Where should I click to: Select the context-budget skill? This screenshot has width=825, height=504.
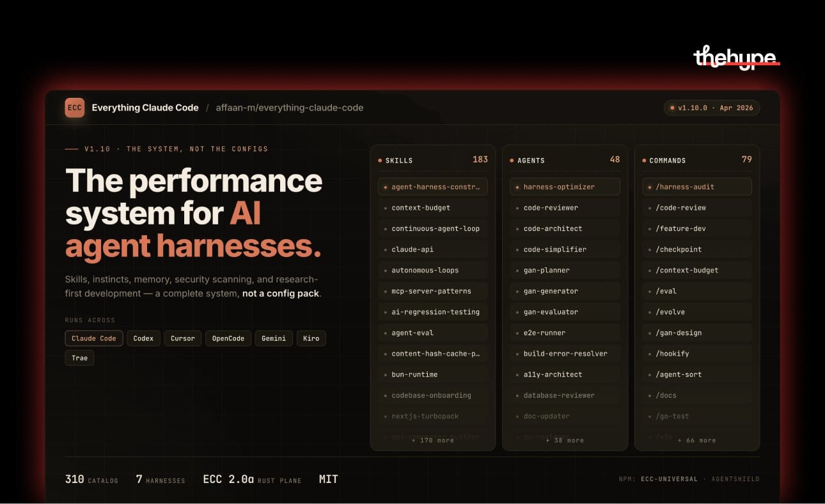433,208
